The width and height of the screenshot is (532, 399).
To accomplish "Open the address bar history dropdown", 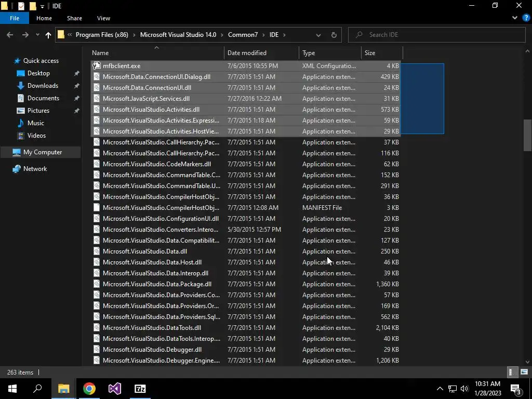I will (x=318, y=35).
